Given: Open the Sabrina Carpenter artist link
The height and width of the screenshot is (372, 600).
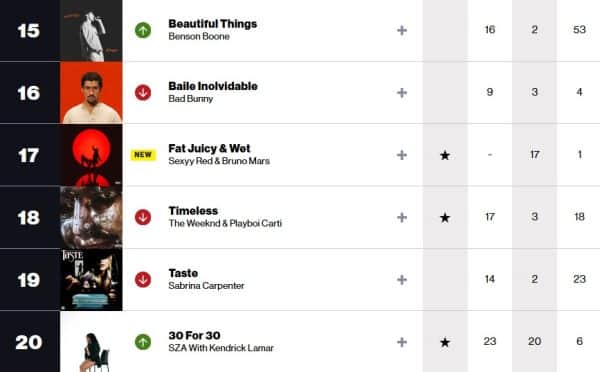Looking at the screenshot, I should coord(206,286).
